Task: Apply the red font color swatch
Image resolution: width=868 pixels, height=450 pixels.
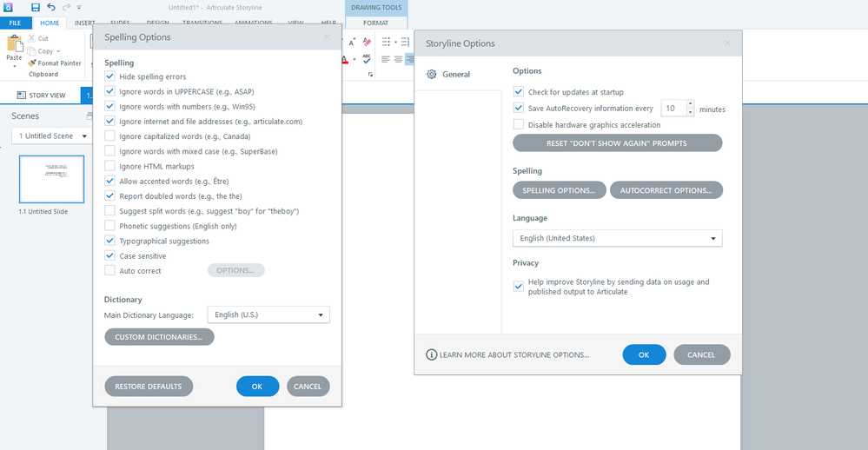Action: point(344,59)
